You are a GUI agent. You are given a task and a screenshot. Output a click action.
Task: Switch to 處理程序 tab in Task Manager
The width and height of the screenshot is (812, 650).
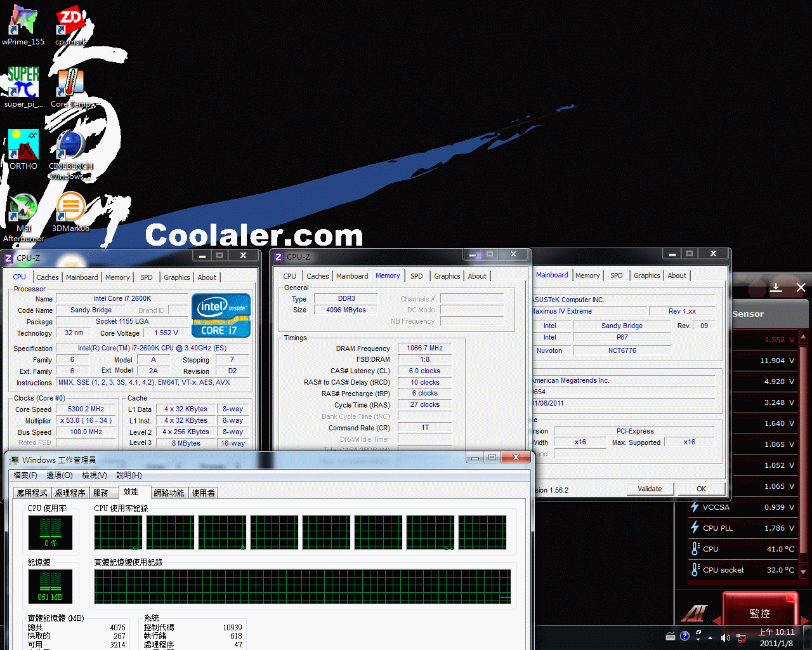[x=70, y=493]
